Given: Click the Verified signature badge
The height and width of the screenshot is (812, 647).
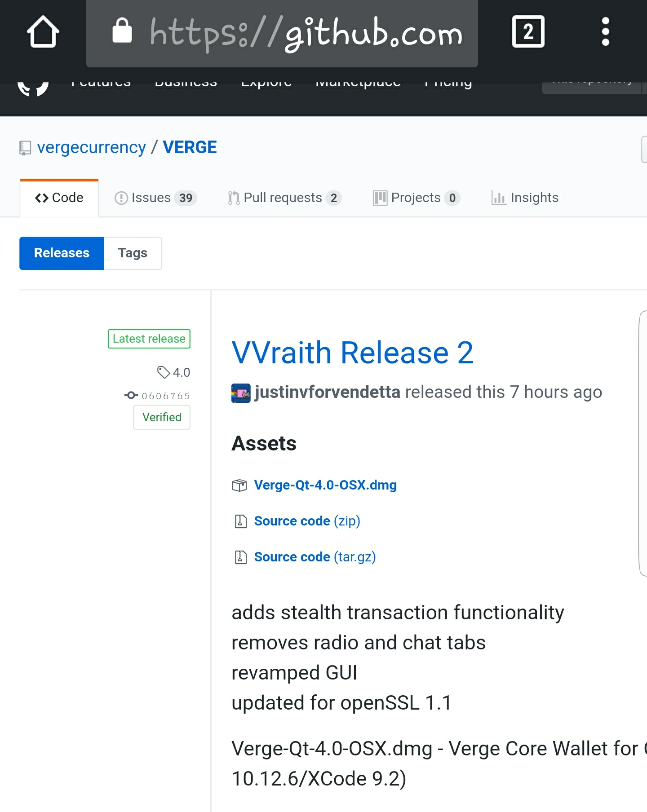Looking at the screenshot, I should click(x=162, y=417).
